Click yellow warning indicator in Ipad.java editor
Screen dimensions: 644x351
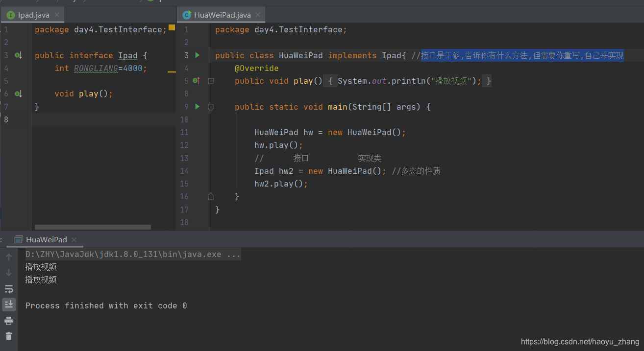click(x=172, y=27)
